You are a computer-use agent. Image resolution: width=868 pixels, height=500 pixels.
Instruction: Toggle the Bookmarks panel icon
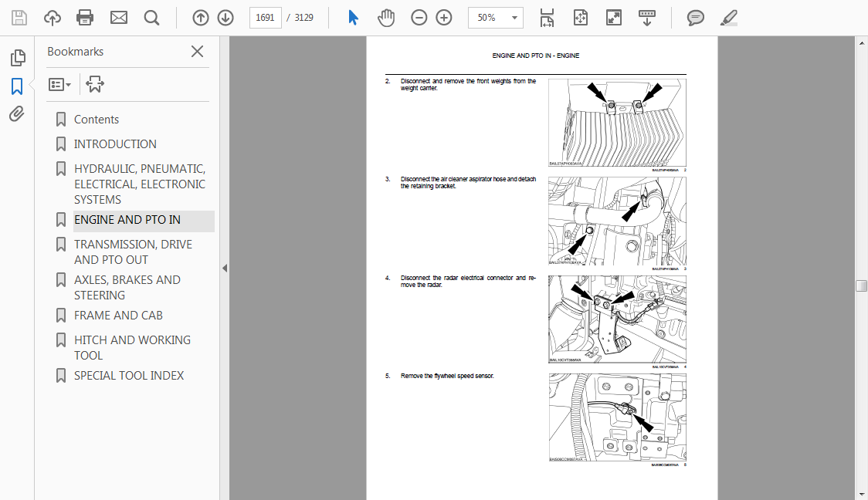click(17, 86)
